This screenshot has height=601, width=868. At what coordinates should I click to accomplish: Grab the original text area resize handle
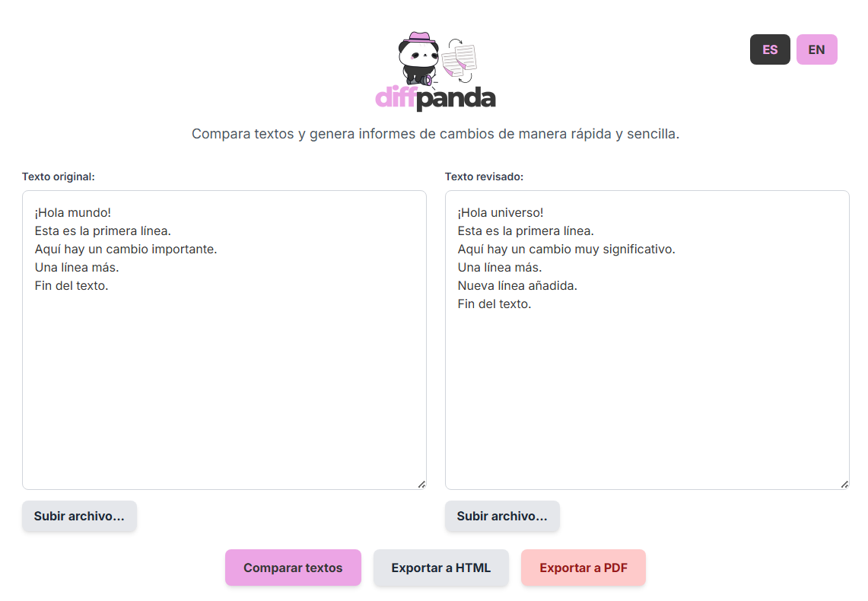[x=421, y=485]
